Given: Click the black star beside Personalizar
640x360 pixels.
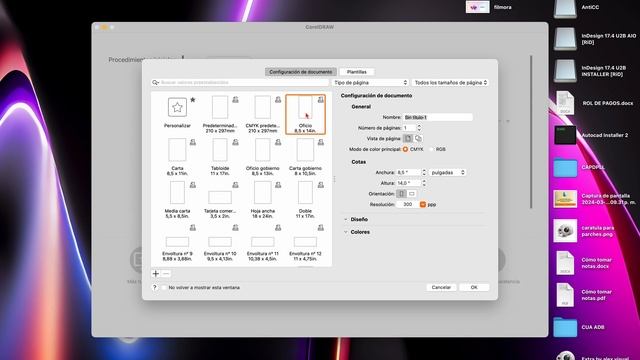Looking at the screenshot, I should tap(193, 100).
